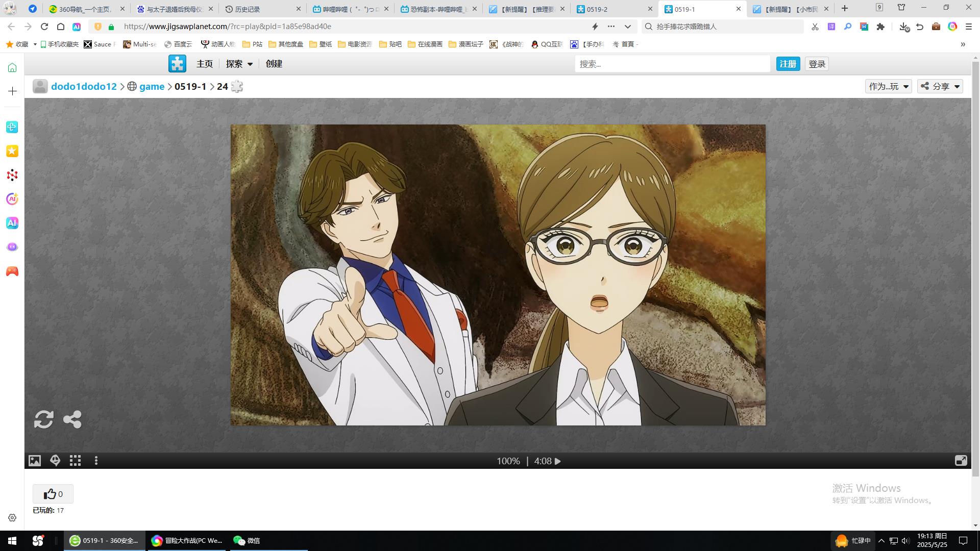980x551 pixels.
Task: Open the browser extensions puzzle icon
Action: click(x=880, y=27)
